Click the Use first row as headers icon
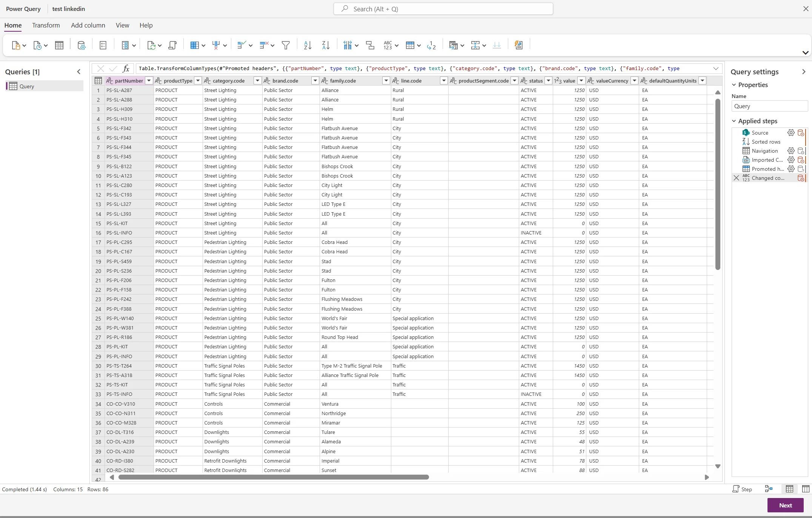 click(x=410, y=45)
